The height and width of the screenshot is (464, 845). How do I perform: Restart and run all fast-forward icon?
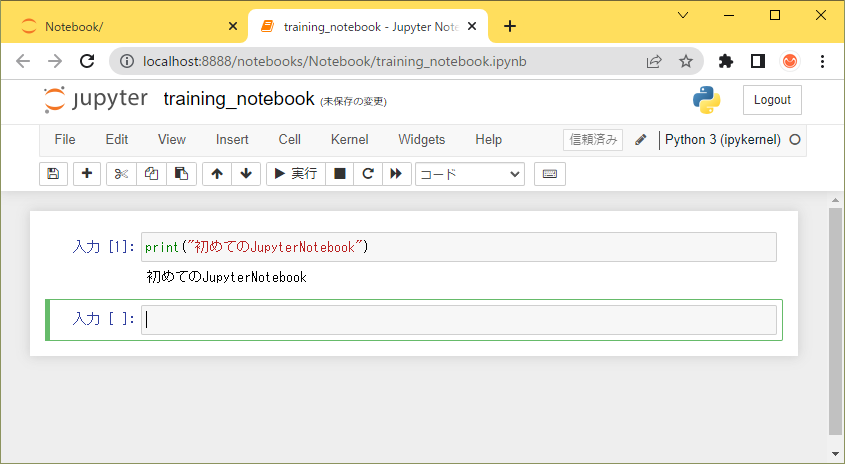click(397, 174)
